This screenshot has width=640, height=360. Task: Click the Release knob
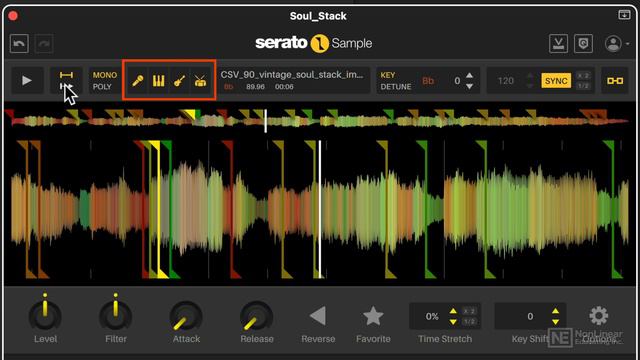click(256, 316)
